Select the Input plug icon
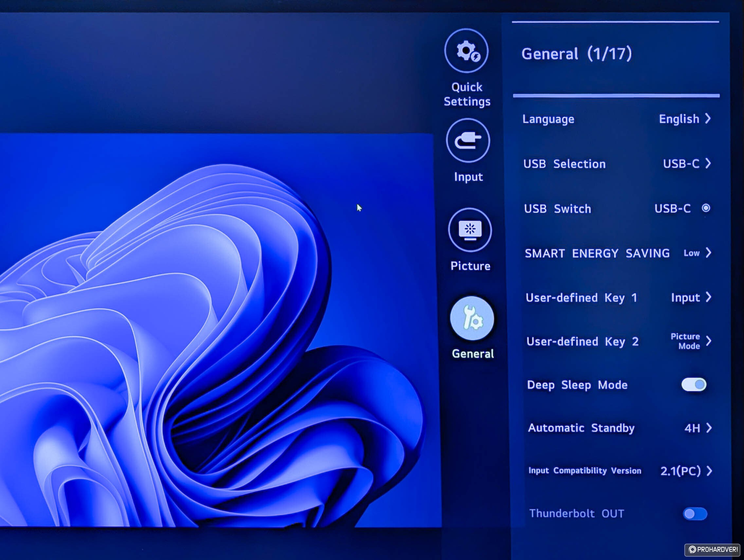This screenshot has height=560, width=744. 468,140
